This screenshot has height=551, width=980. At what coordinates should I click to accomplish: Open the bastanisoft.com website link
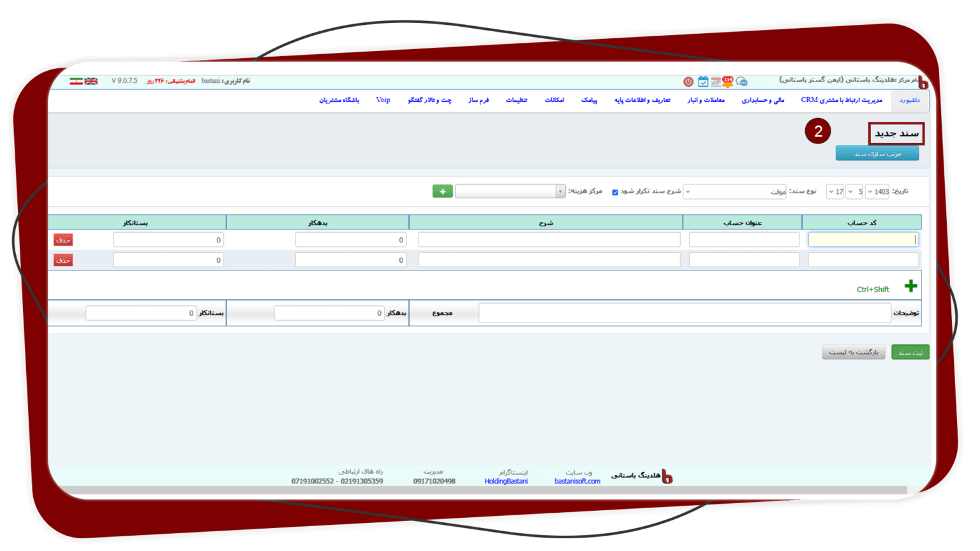pos(577,481)
